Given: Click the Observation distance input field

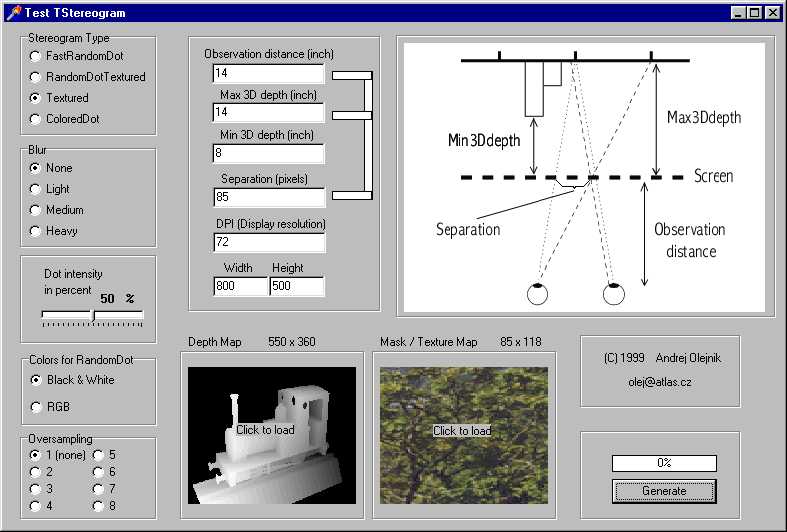Looking at the screenshot, I should pyautogui.click(x=269, y=74).
